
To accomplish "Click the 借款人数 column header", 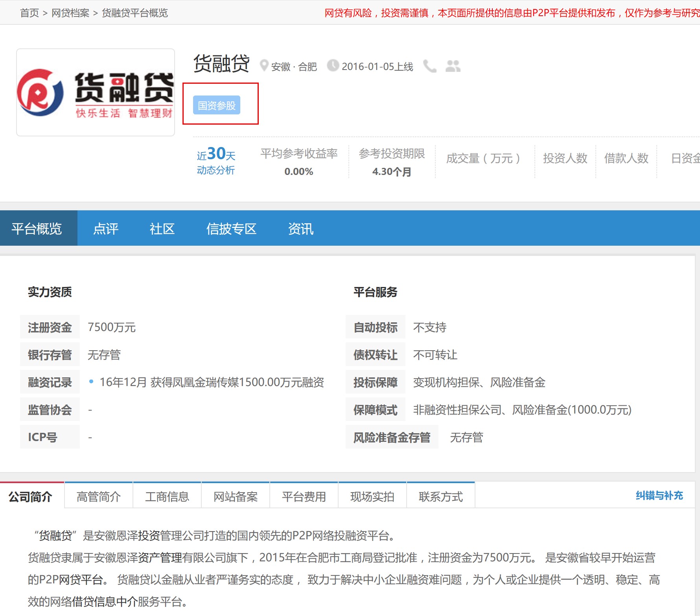I will pyautogui.click(x=626, y=158).
